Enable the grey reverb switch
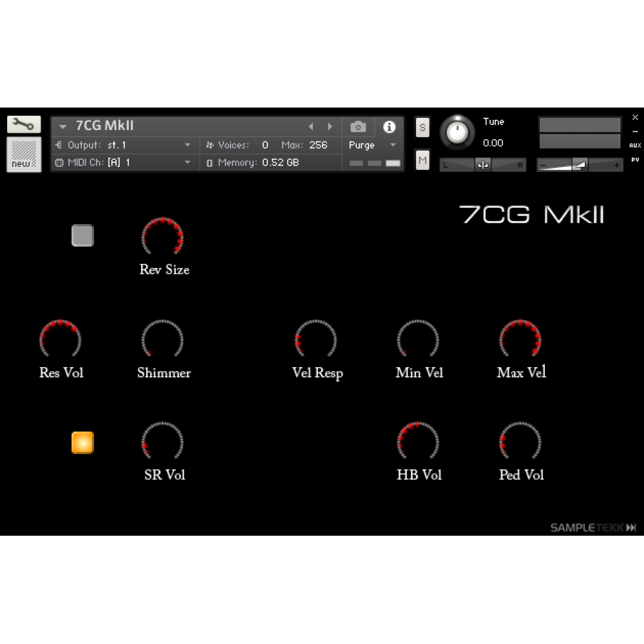This screenshot has height=644, width=644. [x=82, y=236]
